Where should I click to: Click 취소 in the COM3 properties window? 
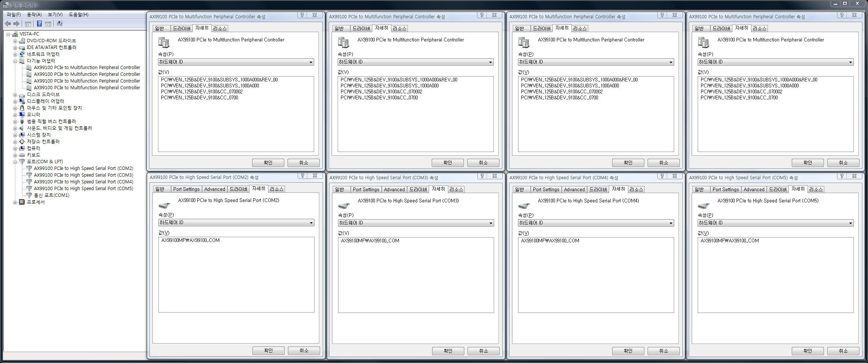point(483,351)
